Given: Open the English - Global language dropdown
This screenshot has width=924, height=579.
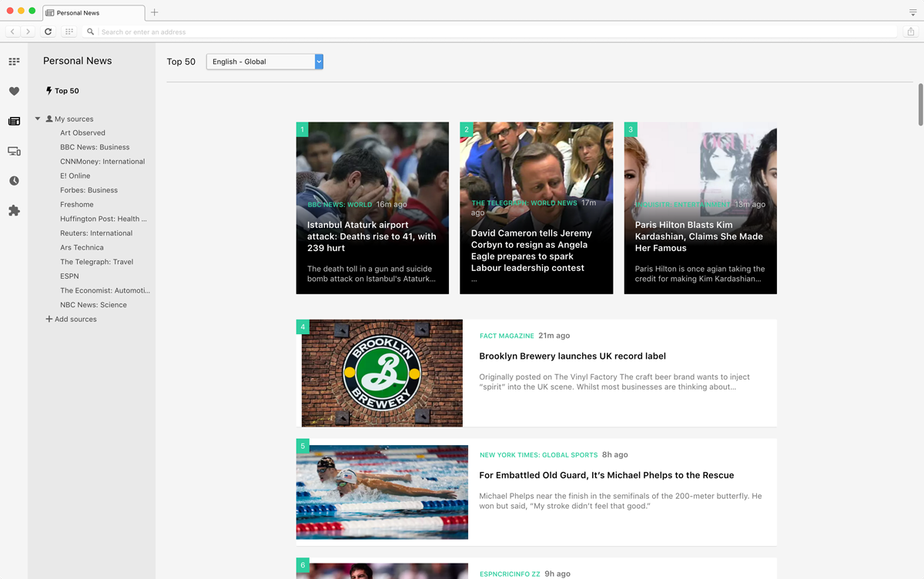Looking at the screenshot, I should click(264, 62).
